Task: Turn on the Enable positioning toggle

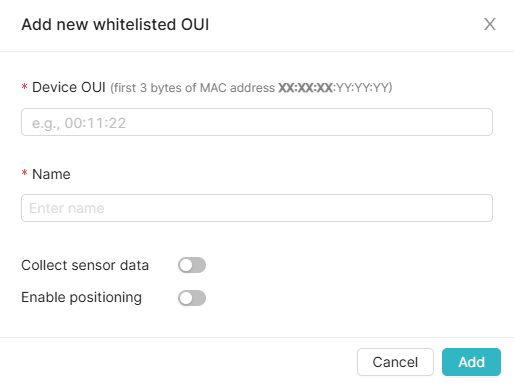Action: tap(192, 298)
